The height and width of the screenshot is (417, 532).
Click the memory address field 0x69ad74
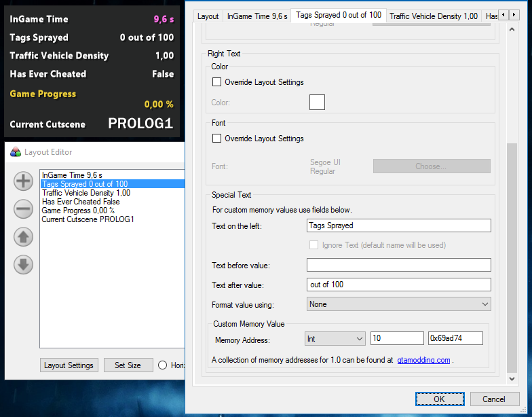(x=455, y=338)
